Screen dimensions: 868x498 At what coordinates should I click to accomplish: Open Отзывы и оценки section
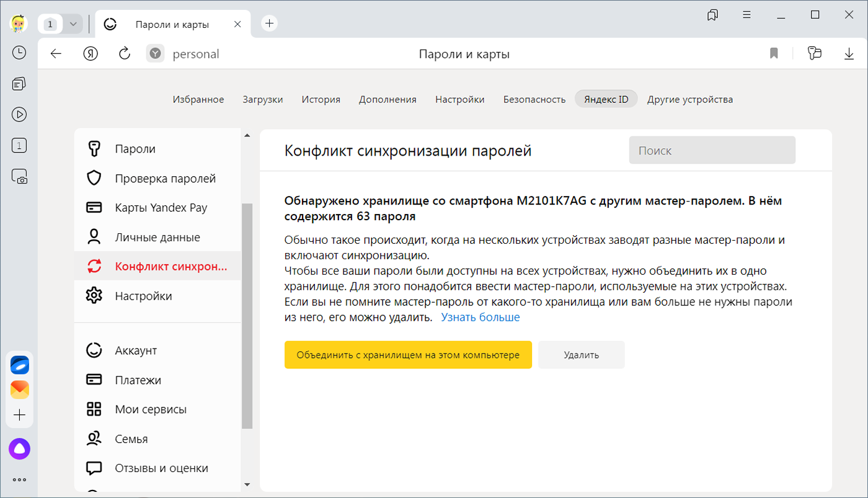click(157, 468)
